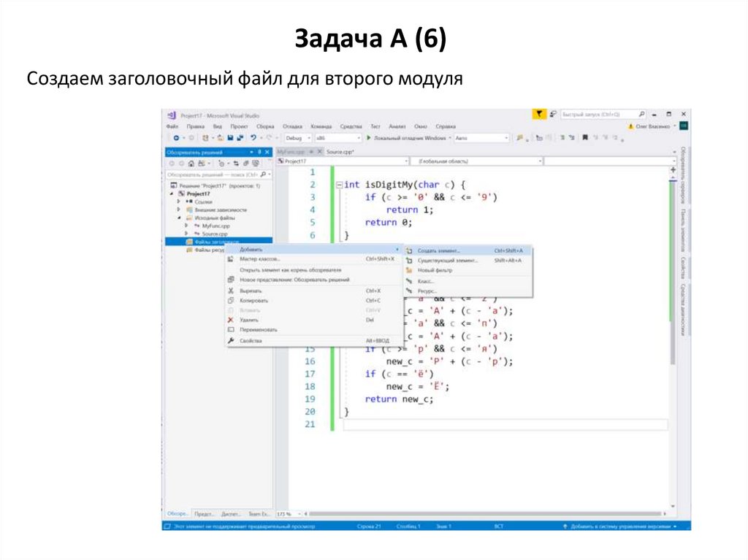Click Вырезать in context menu
Viewport: 748px width, 560px height.
[314, 291]
